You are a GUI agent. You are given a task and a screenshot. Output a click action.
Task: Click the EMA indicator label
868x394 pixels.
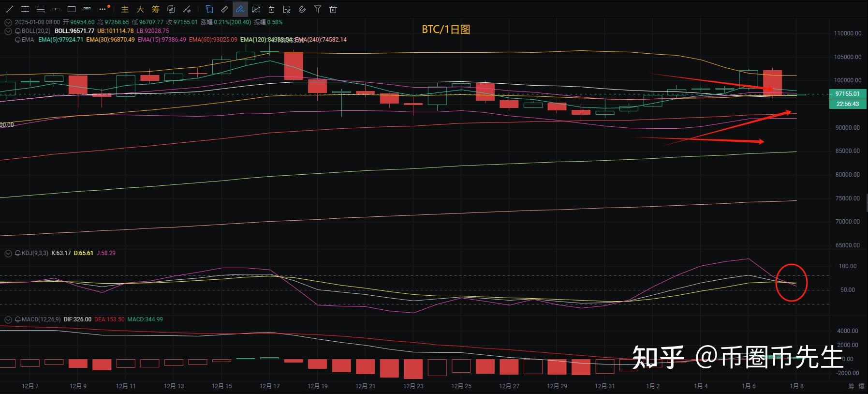coord(28,40)
